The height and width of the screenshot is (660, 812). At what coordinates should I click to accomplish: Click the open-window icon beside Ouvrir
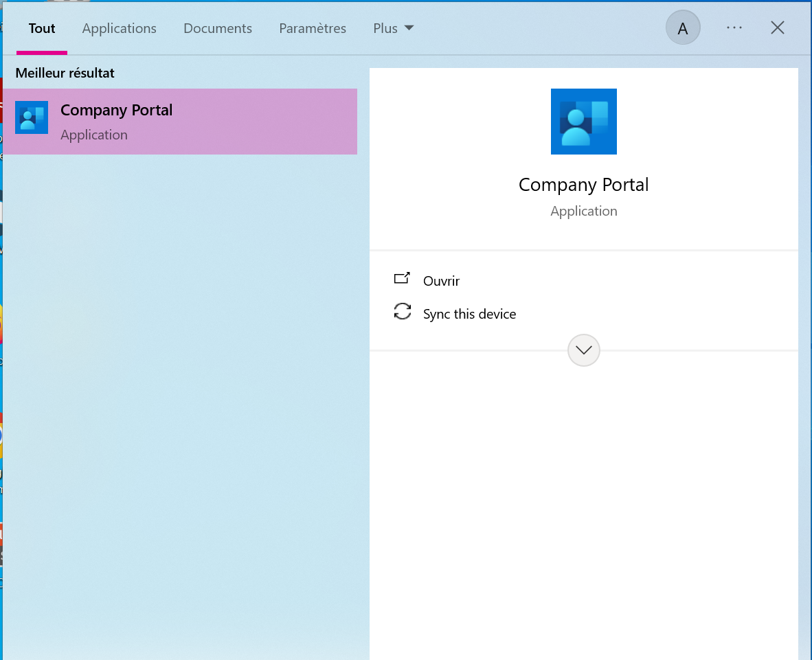402,279
